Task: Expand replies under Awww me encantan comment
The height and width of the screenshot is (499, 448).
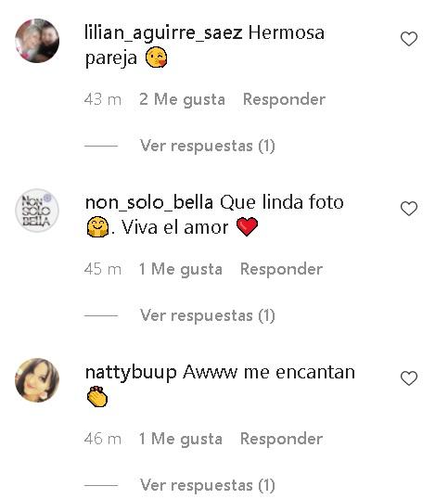Action: pos(208,485)
